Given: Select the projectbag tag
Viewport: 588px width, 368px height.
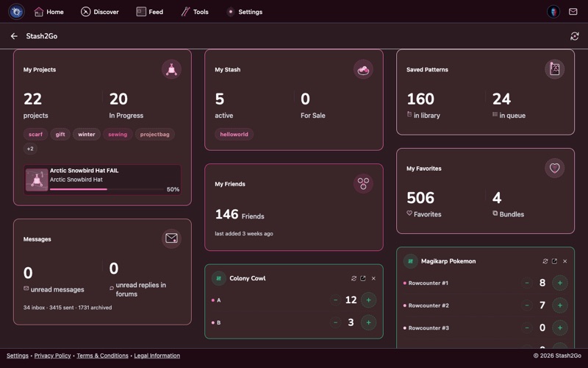Looking at the screenshot, I should [x=155, y=135].
